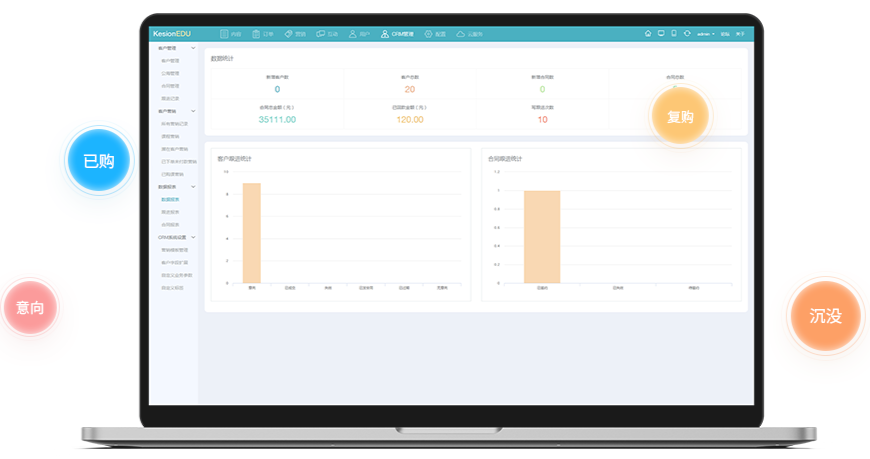Click the orange 复购 bubble
Image resolution: width=870 pixels, height=459 pixels.
[x=680, y=116]
